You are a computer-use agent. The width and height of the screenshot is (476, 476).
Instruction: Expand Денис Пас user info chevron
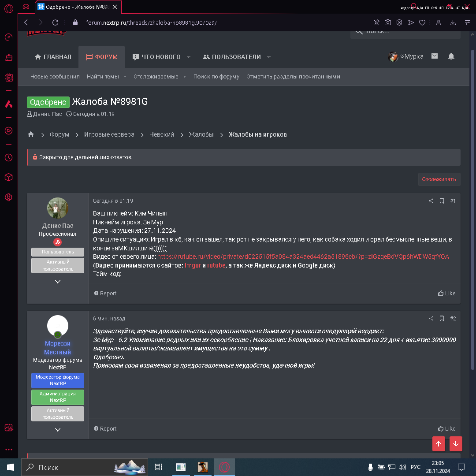pyautogui.click(x=58, y=282)
